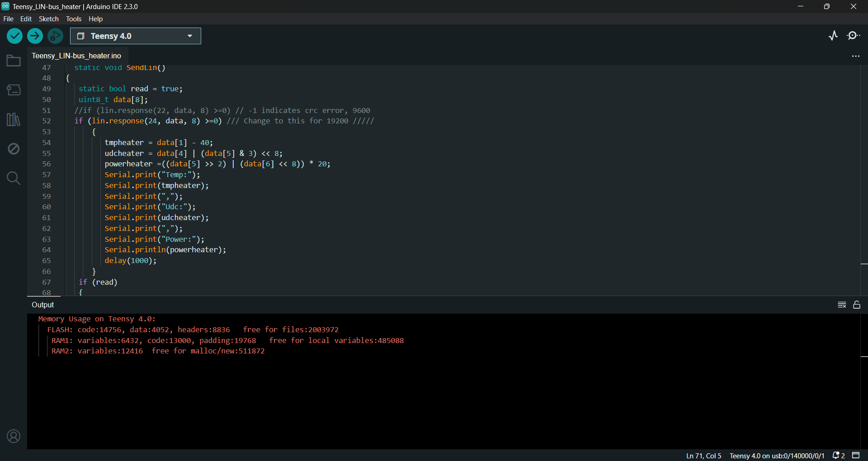The image size is (868, 461).
Task: Open the Teensy 4.0 board selector dropdown
Action: click(x=136, y=36)
